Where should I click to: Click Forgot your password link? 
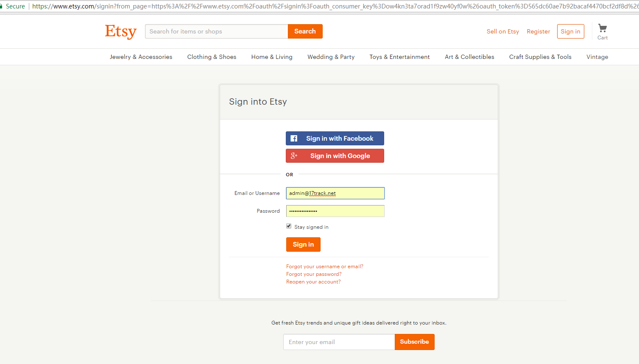point(314,274)
